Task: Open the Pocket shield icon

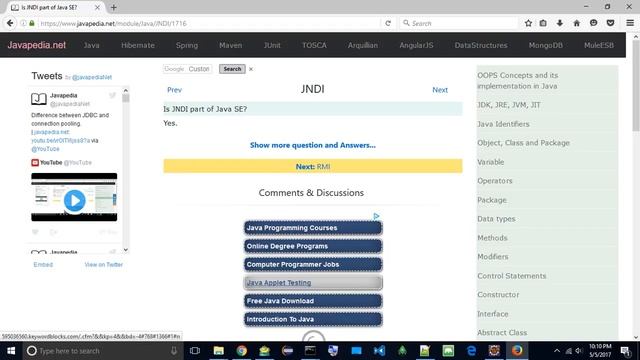Action: 610,23
